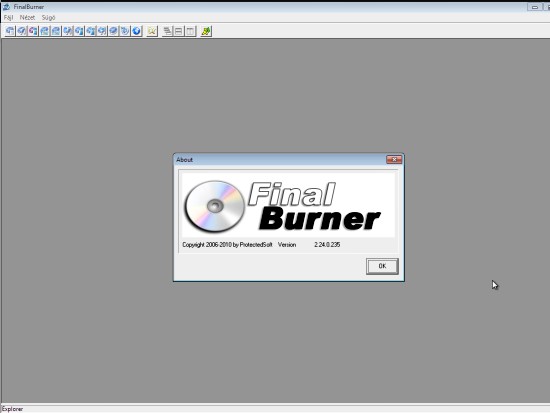The height and width of the screenshot is (413, 550).
Task: Click the yellow star toolbar icon
Action: [x=152, y=31]
